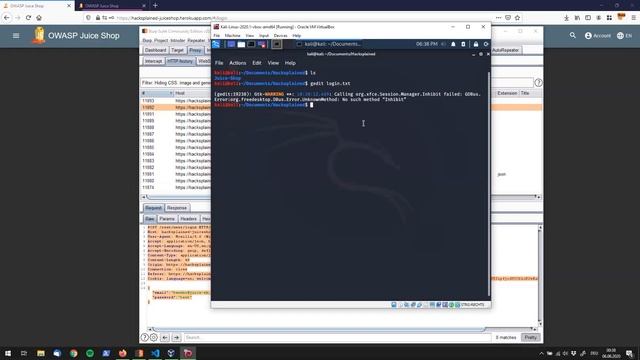
Task: Open the Target tab in Burp Suite
Action: pyautogui.click(x=177, y=50)
